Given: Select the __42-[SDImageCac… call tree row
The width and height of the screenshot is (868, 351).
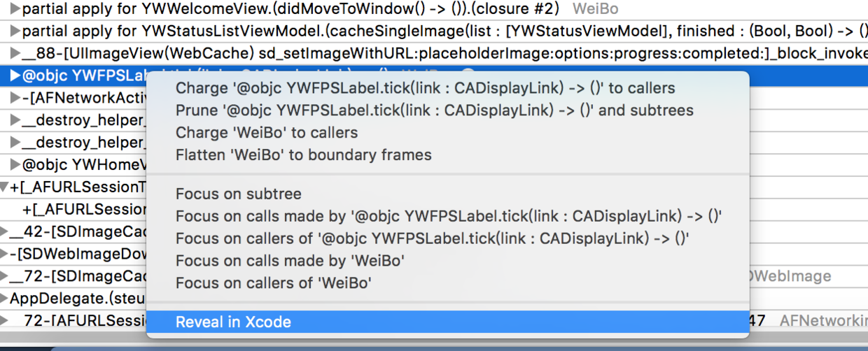Looking at the screenshot, I should coord(77,232).
